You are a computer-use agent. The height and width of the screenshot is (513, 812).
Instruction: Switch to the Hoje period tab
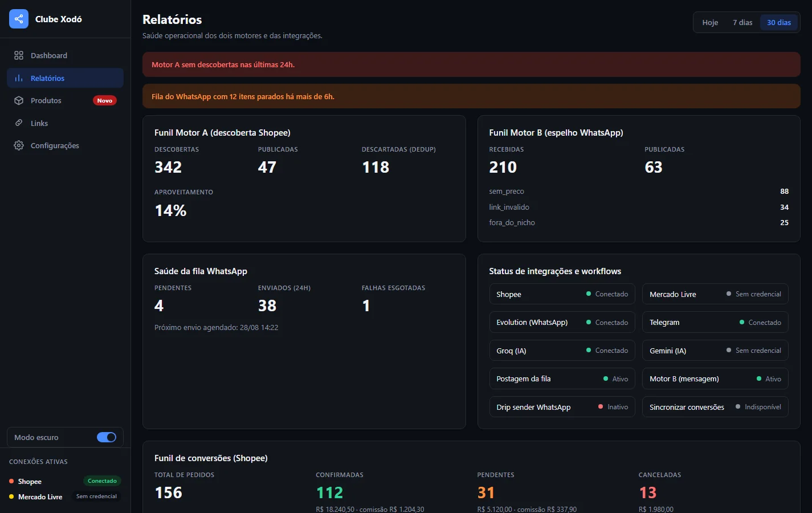pos(710,23)
